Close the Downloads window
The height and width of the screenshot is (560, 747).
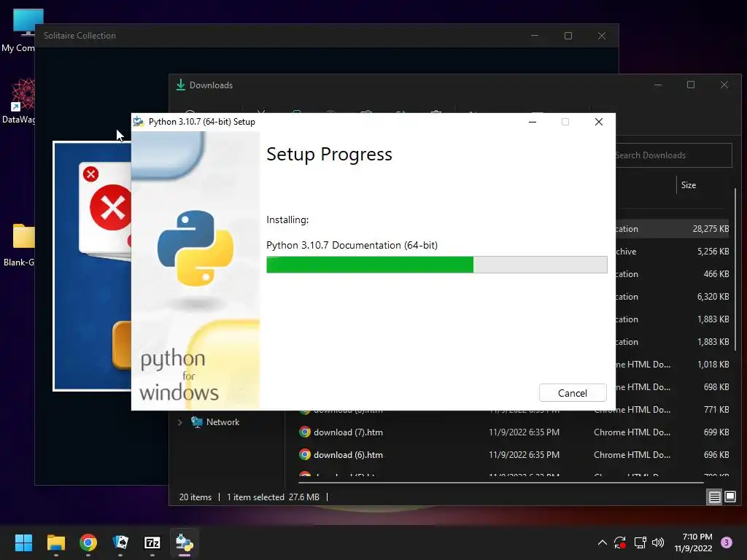(x=724, y=85)
